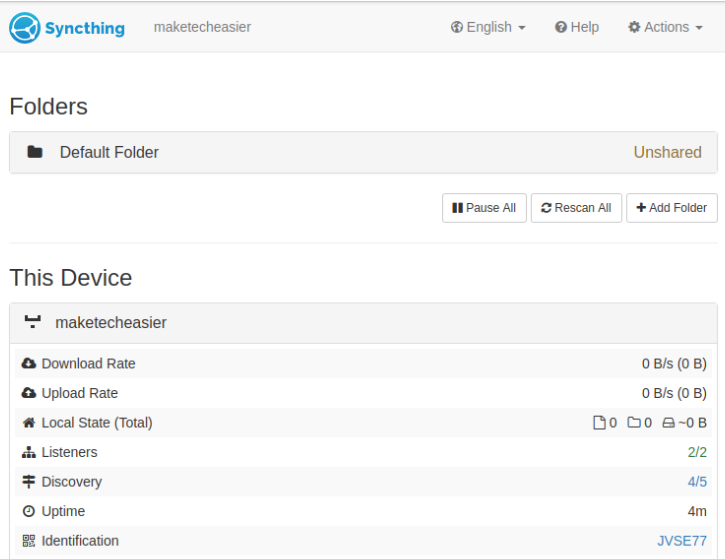
Task: Open the Help link
Action: coord(577,27)
